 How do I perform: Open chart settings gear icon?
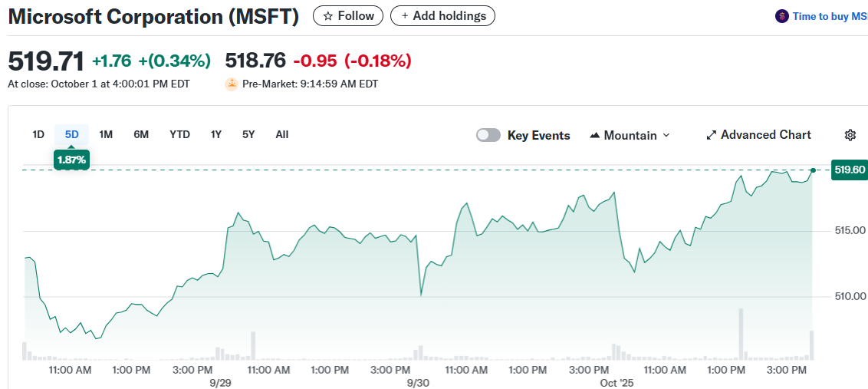[x=850, y=135]
